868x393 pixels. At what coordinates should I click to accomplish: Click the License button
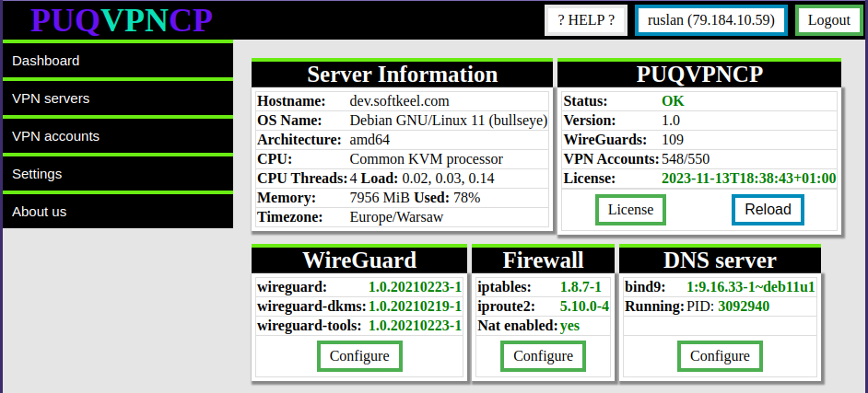(630, 210)
